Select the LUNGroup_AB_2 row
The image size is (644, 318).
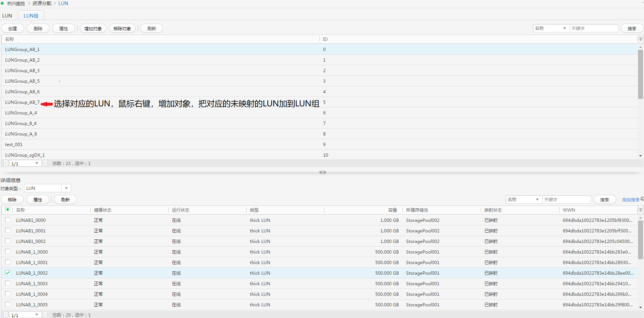pos(319,60)
